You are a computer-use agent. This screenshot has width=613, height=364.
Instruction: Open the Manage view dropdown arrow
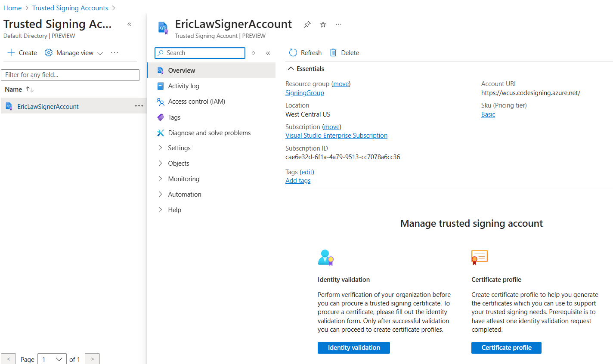100,53
